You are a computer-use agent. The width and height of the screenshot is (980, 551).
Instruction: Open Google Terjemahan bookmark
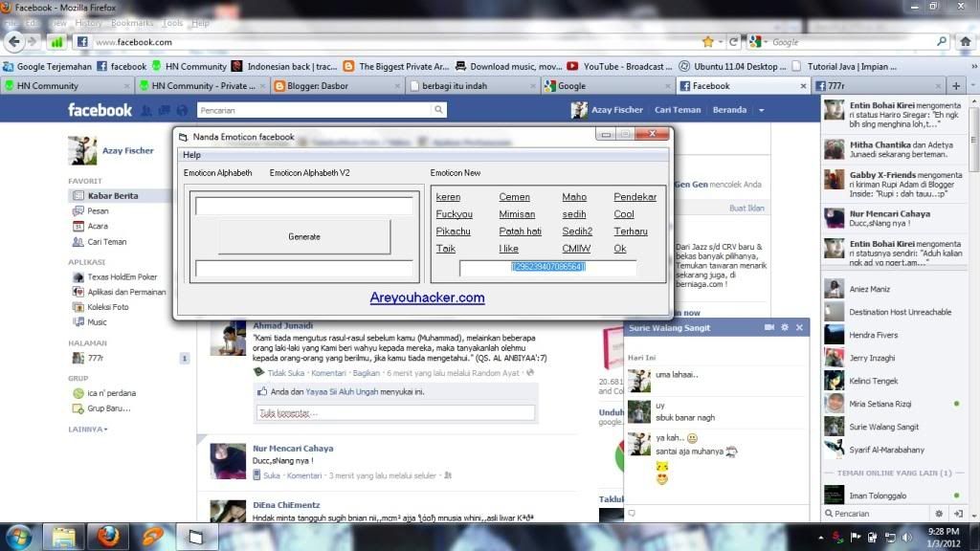pos(47,66)
